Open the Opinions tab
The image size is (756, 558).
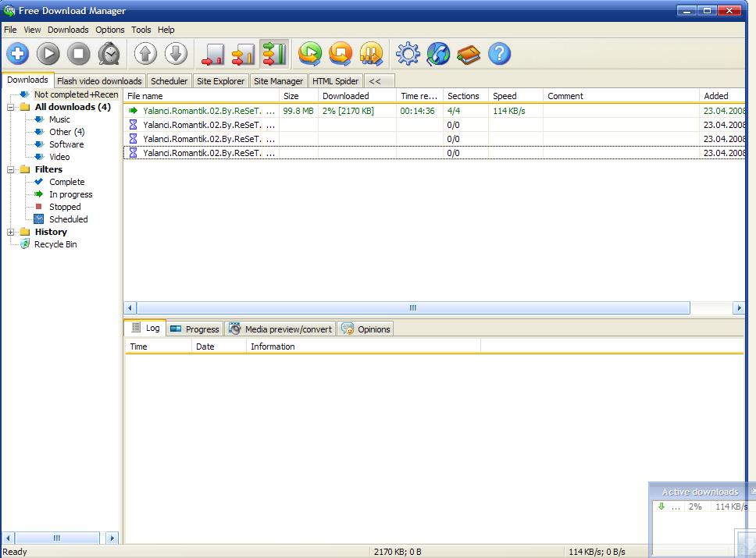[366, 329]
